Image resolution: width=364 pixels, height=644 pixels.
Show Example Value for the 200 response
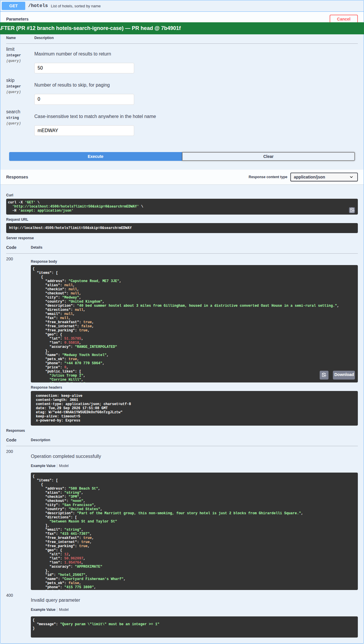(x=43, y=466)
